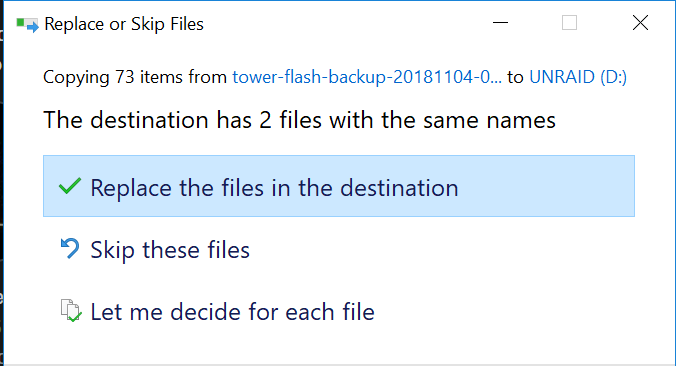Select Let me decide for each file

232,312
